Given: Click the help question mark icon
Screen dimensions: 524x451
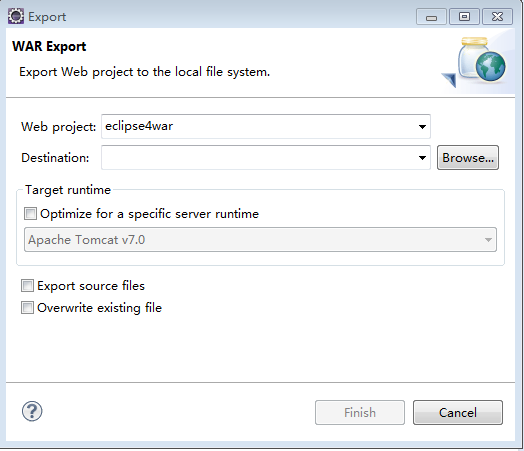Looking at the screenshot, I should (32, 411).
